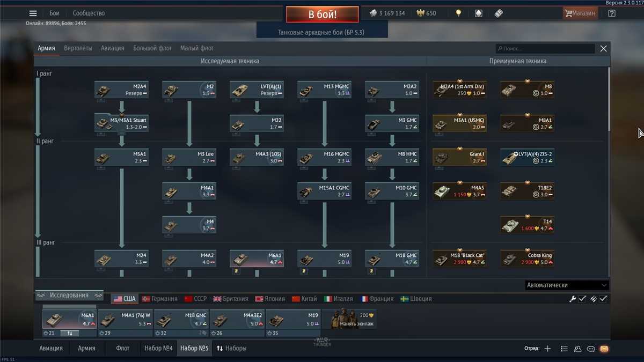Select the premium T14 tank card
Image resolution: width=644 pixels, height=362 pixels.
click(527, 225)
